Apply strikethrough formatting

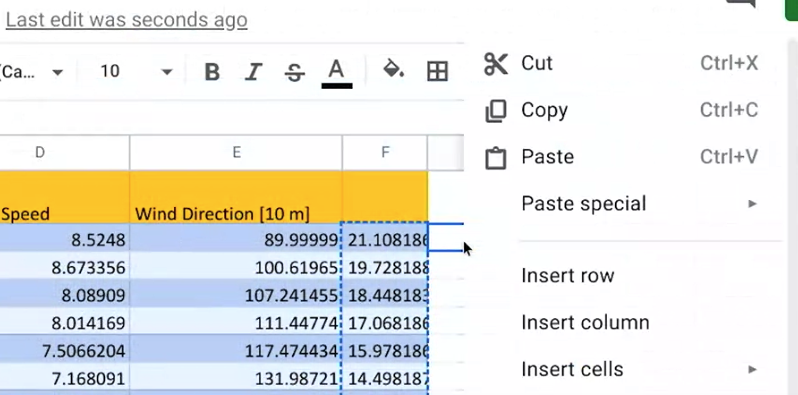click(295, 72)
